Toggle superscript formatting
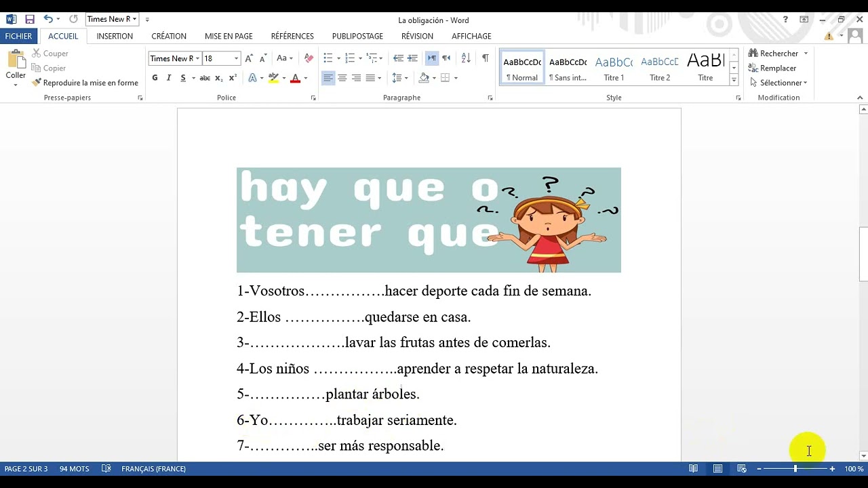 (233, 78)
